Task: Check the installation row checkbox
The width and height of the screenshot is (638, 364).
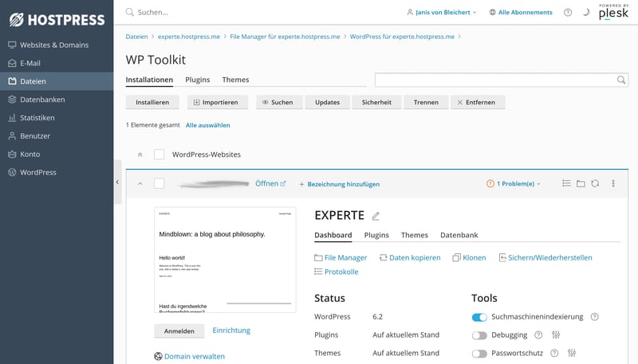Action: pyautogui.click(x=159, y=184)
